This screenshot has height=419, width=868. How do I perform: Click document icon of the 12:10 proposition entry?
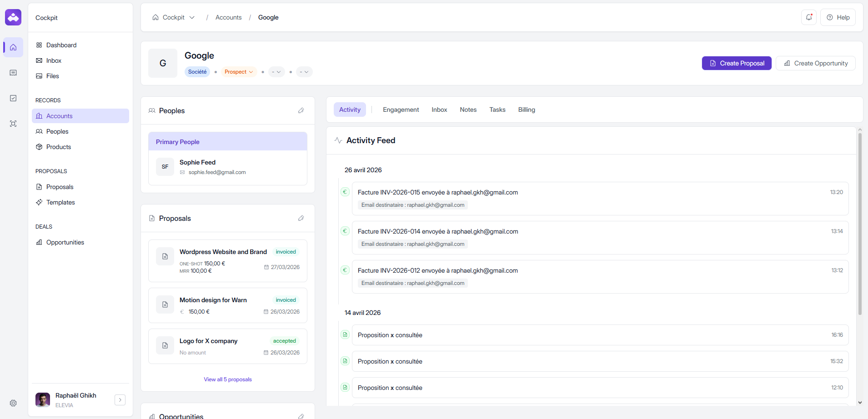click(345, 387)
